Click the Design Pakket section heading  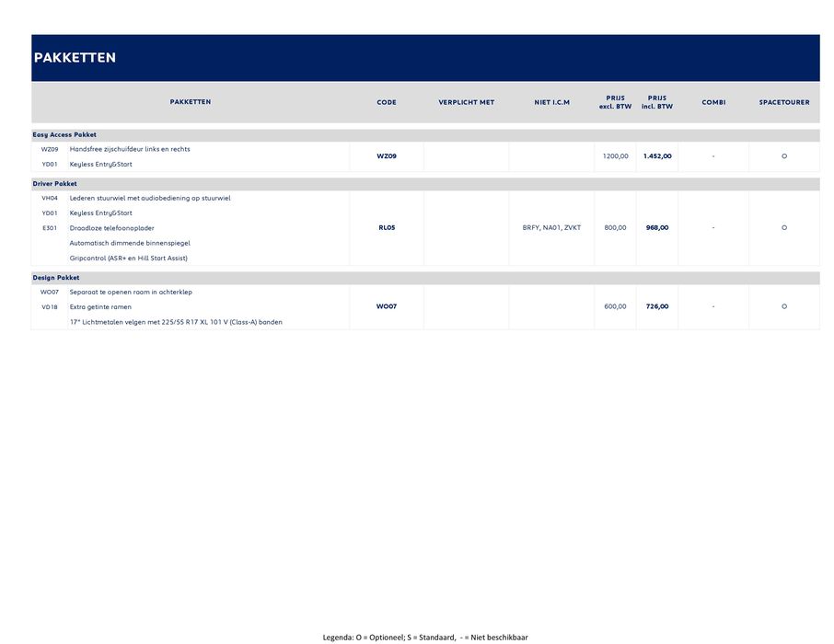click(x=56, y=278)
